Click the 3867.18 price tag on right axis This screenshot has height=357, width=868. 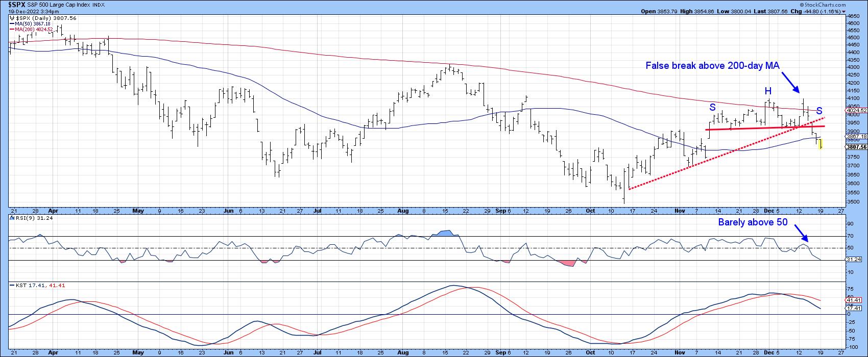click(856, 137)
